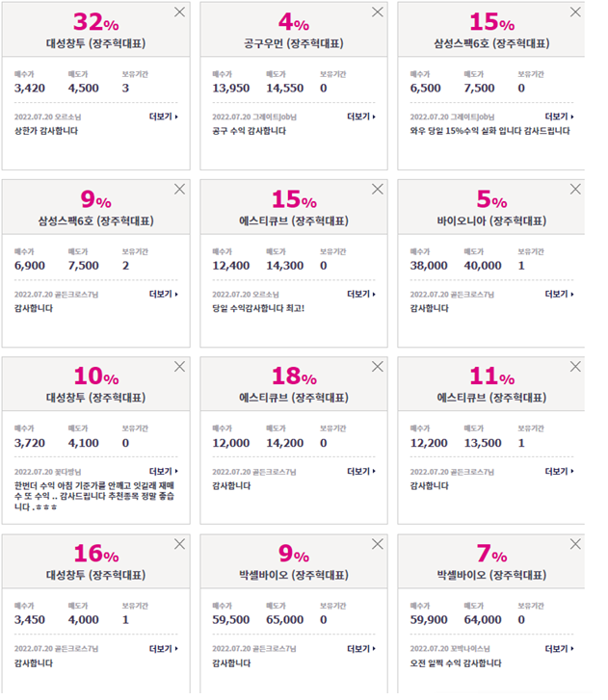Show more of the 10% 대성창투 review
The height and width of the screenshot is (700, 608).
pyautogui.click(x=164, y=471)
